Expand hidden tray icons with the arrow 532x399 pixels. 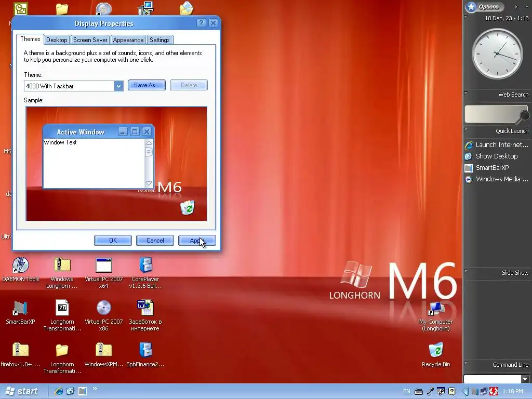coord(465,392)
